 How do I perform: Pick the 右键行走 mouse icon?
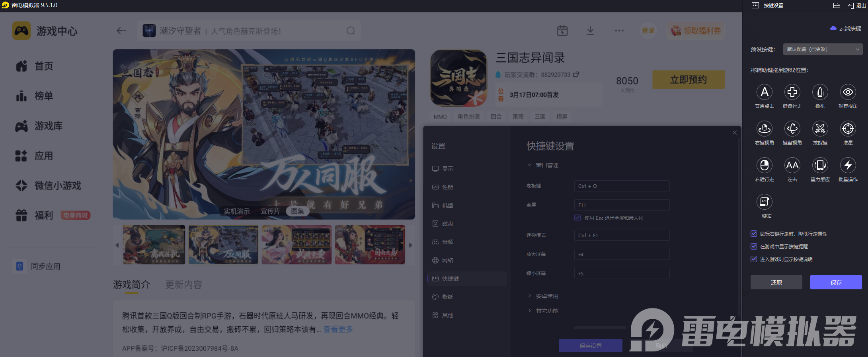click(x=765, y=166)
